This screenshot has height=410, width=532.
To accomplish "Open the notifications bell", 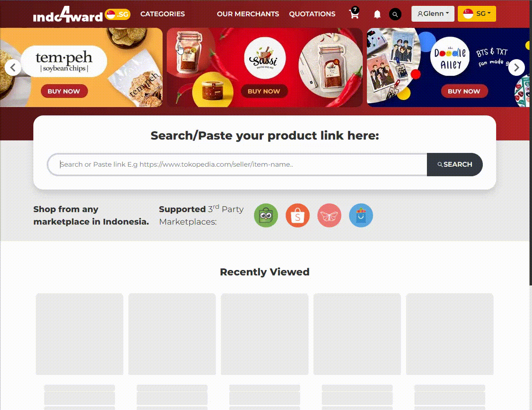I will click(377, 14).
